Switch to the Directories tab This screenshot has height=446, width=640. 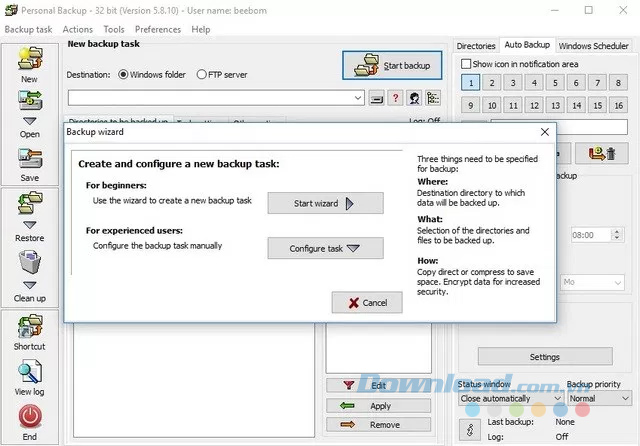pyautogui.click(x=476, y=46)
